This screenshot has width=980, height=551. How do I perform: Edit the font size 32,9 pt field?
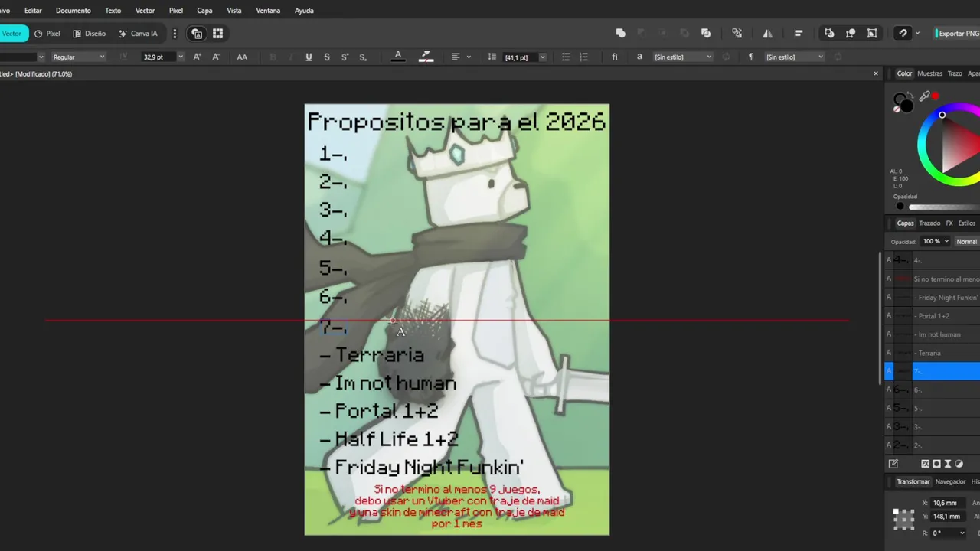158,57
